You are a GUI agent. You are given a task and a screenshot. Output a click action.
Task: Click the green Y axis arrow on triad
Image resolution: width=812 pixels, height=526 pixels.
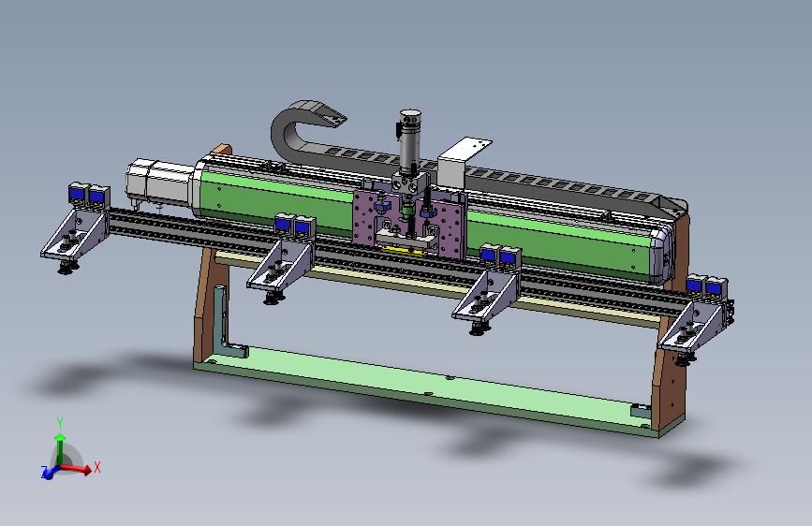pyautogui.click(x=60, y=449)
